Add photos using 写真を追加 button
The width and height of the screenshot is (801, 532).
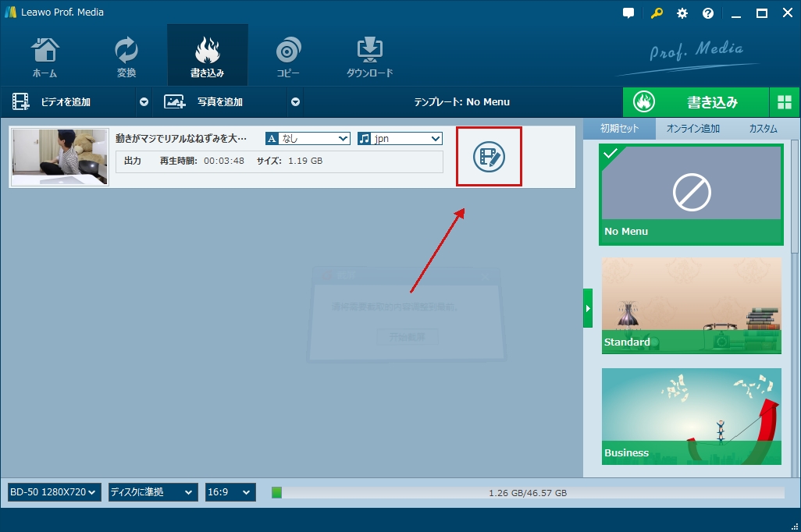(219, 101)
